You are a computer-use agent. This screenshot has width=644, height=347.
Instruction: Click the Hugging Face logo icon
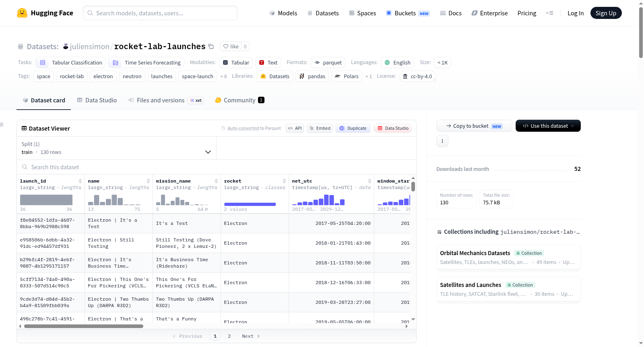[x=22, y=13]
